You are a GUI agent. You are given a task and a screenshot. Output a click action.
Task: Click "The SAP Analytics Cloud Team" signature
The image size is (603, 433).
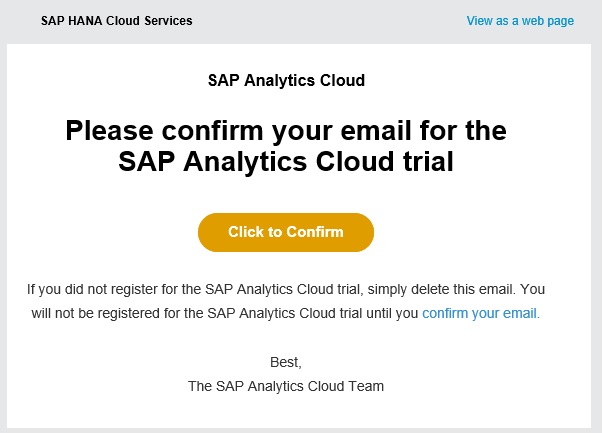tap(286, 385)
